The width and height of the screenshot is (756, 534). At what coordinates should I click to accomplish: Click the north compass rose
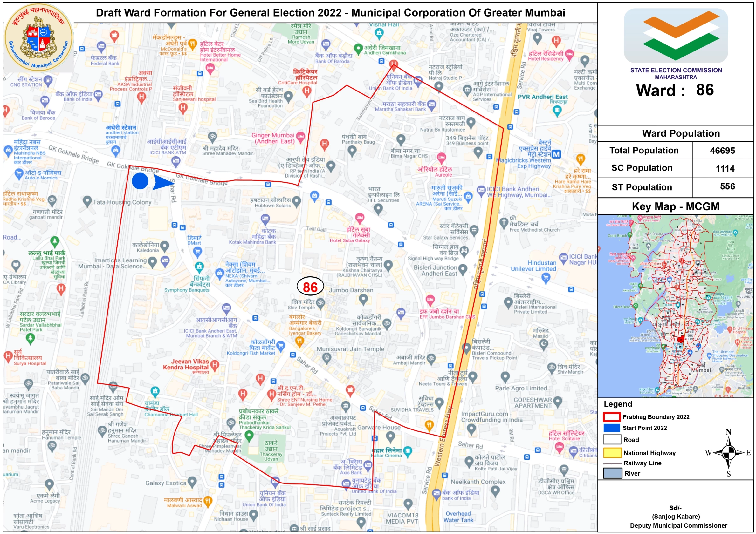click(729, 453)
